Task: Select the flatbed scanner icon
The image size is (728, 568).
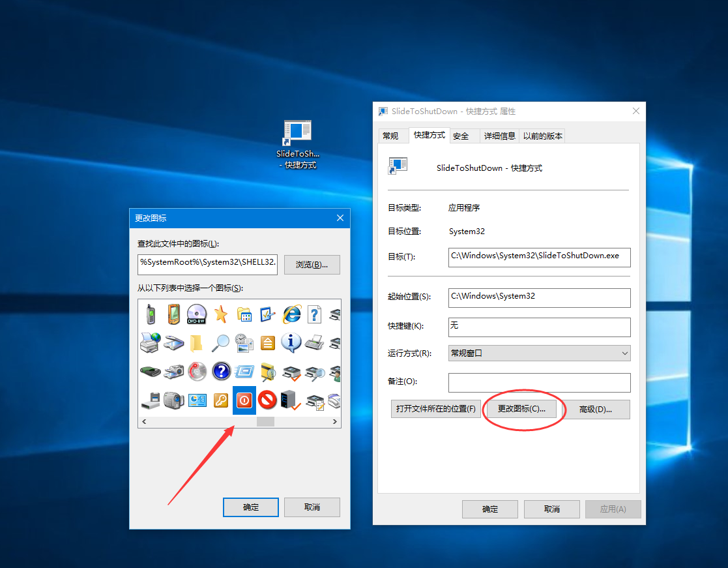Action: pyautogui.click(x=174, y=342)
